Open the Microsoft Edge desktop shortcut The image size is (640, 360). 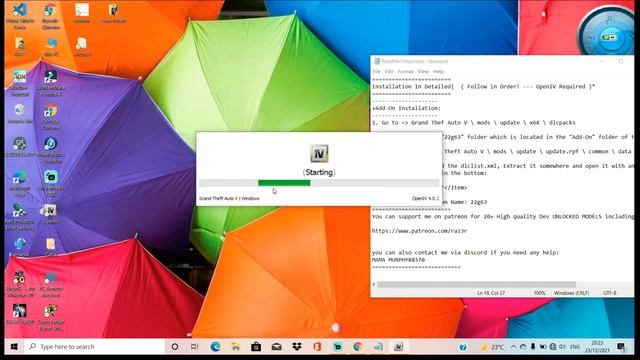coord(19,182)
